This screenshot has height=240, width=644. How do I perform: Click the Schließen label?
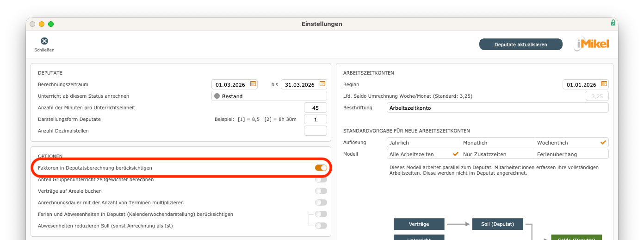pyautogui.click(x=44, y=50)
